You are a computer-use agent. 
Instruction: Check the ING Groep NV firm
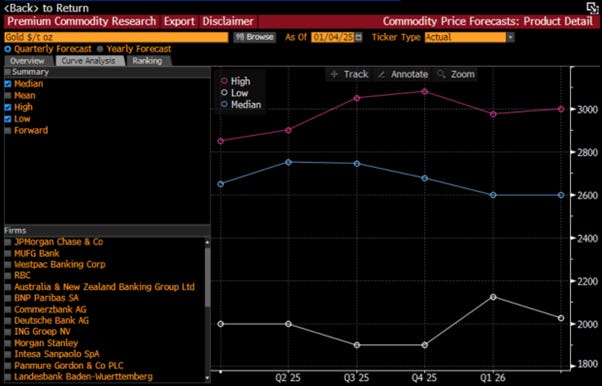pyautogui.click(x=8, y=331)
